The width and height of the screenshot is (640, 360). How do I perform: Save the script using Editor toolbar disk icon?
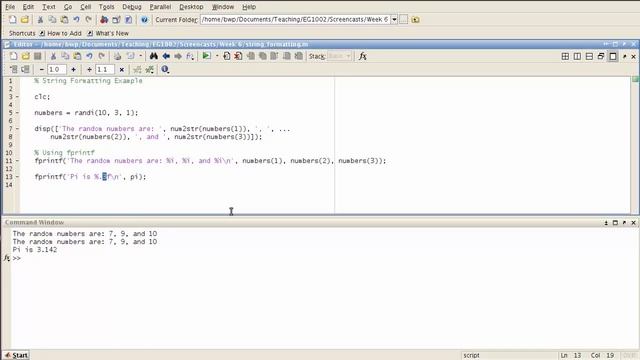38,56
